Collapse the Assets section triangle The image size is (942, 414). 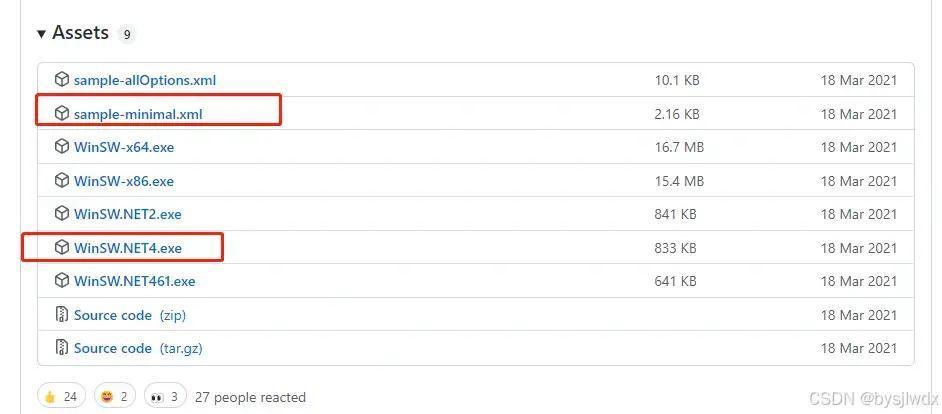click(41, 34)
